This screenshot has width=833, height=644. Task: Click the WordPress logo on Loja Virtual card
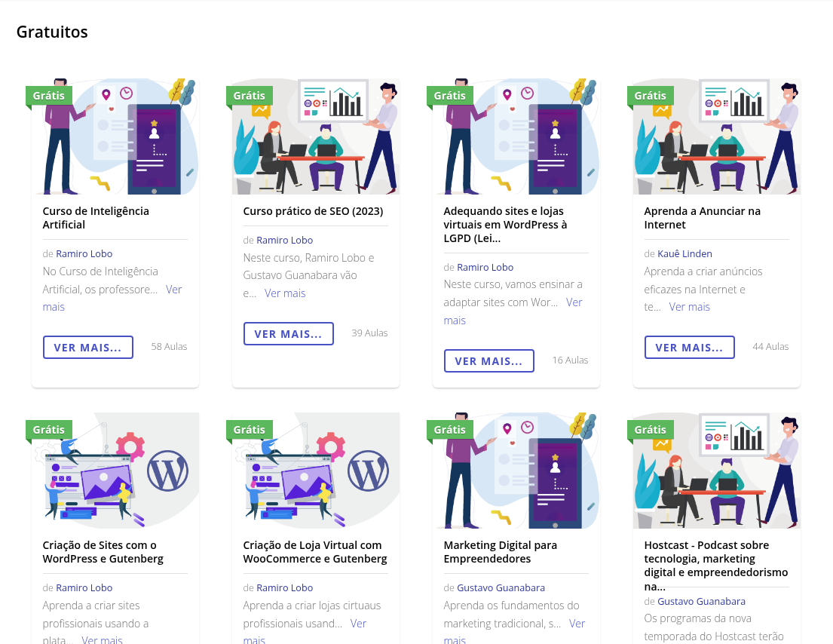tap(368, 471)
